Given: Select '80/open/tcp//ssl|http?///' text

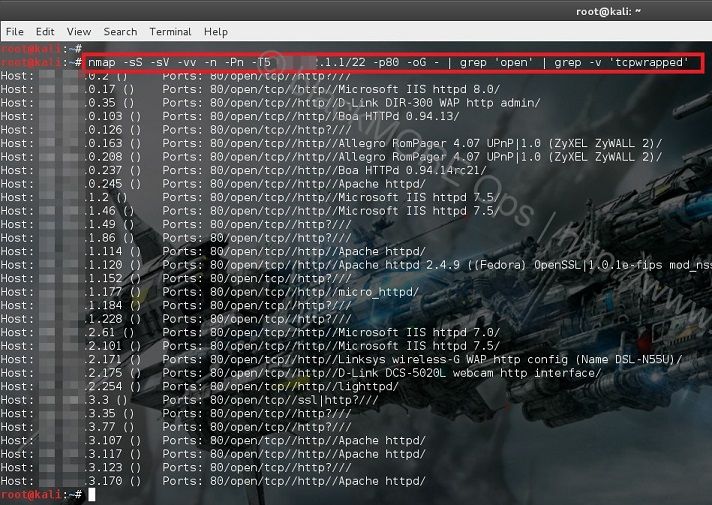Looking at the screenshot, I should 294,400.
